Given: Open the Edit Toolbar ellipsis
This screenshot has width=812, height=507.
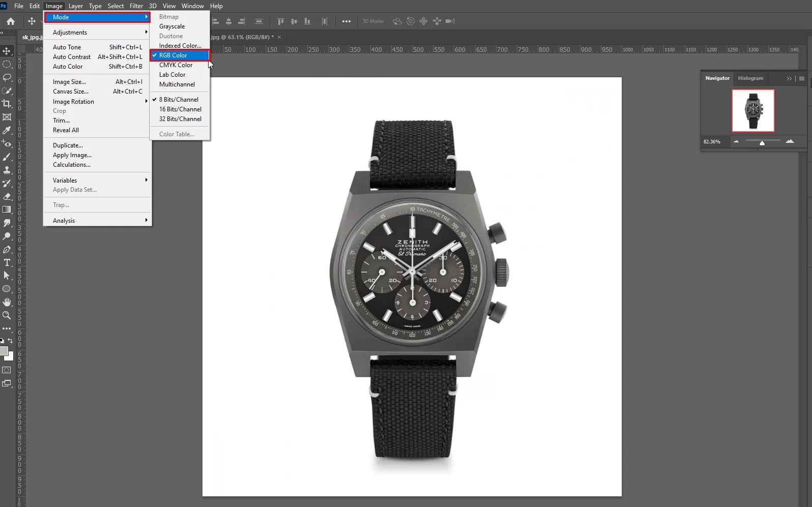Looking at the screenshot, I should [7, 329].
